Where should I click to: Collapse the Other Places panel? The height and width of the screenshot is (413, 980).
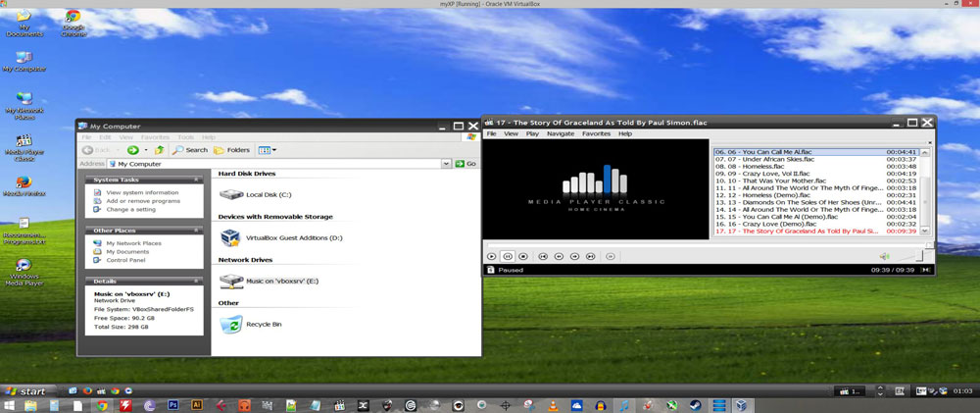(x=196, y=231)
